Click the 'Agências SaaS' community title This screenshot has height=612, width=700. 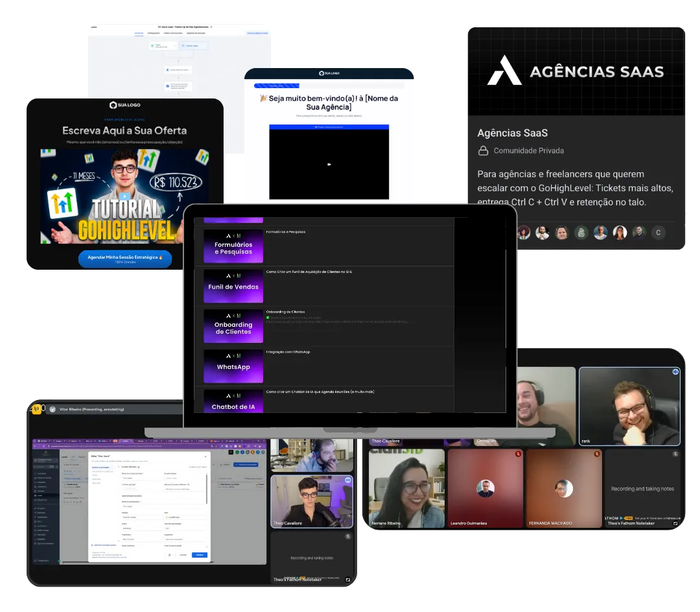tap(513, 133)
